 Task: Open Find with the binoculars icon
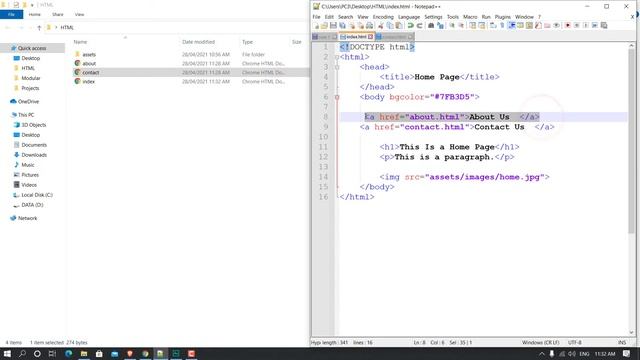pyautogui.click(x=431, y=25)
